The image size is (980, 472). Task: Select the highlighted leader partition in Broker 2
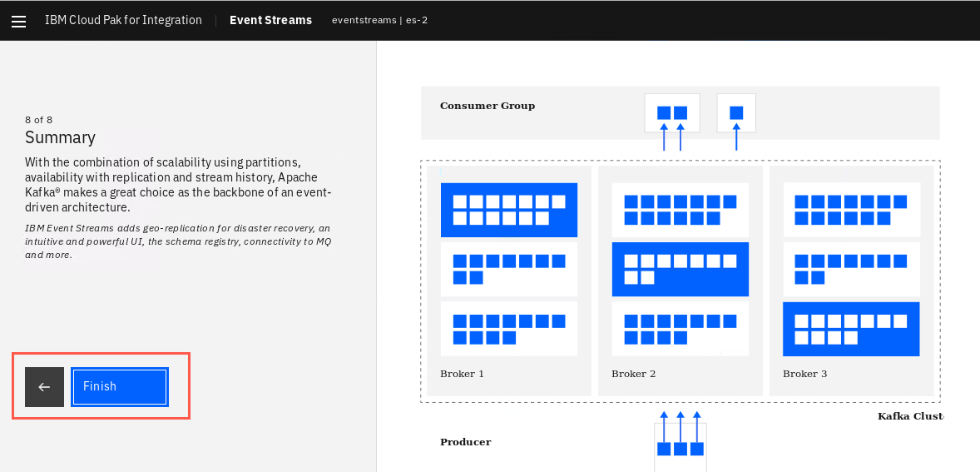(x=680, y=269)
